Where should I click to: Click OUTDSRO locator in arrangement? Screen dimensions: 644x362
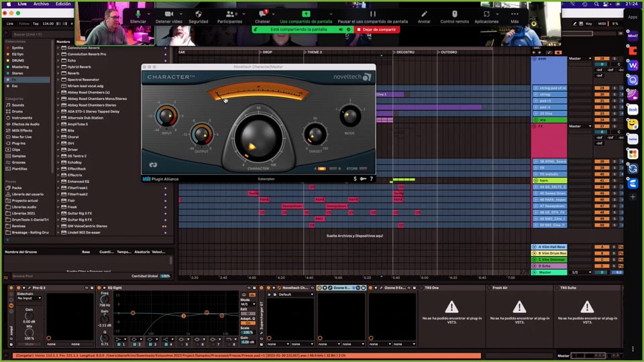(447, 52)
